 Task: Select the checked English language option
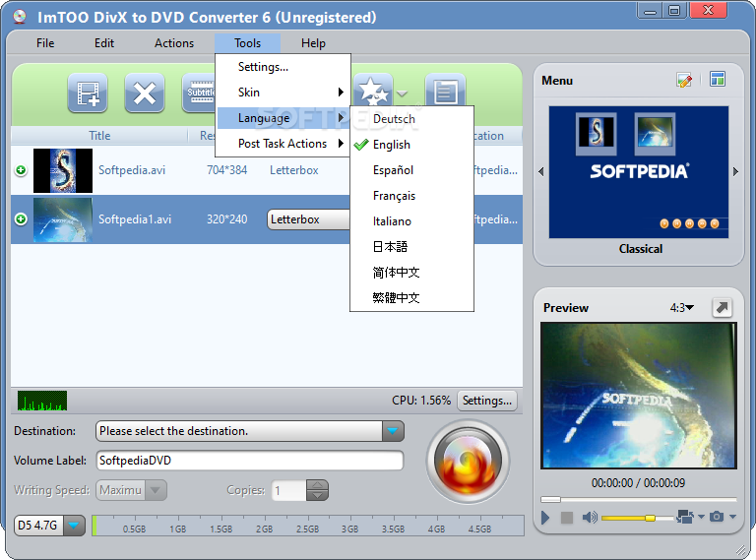pos(411,145)
